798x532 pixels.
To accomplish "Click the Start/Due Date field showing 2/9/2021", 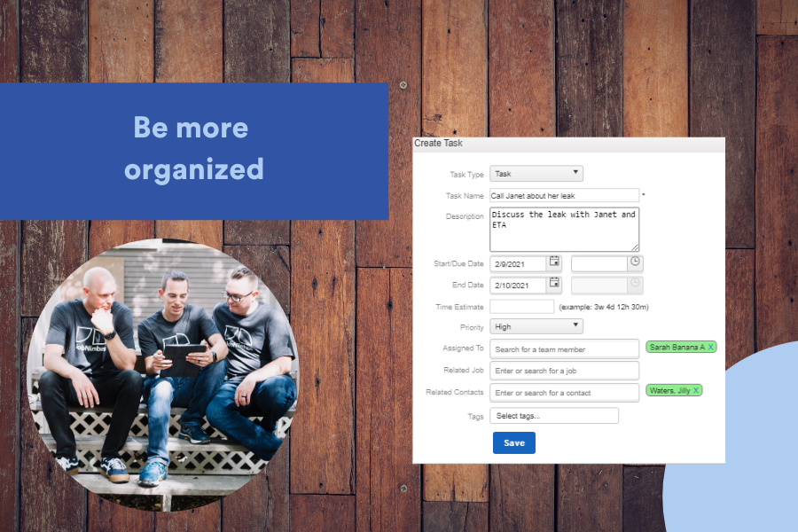I will coord(518,263).
